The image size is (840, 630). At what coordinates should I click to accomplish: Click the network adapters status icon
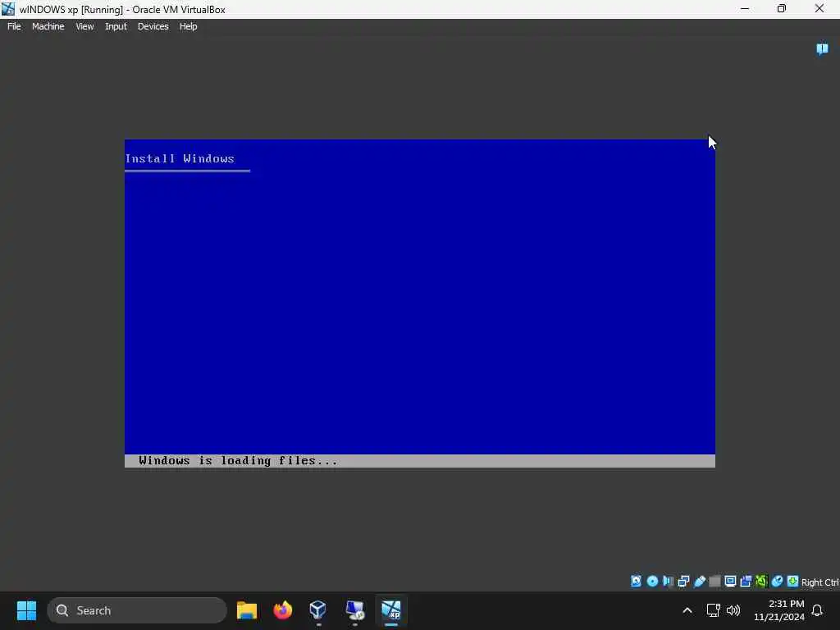pyautogui.click(x=683, y=582)
